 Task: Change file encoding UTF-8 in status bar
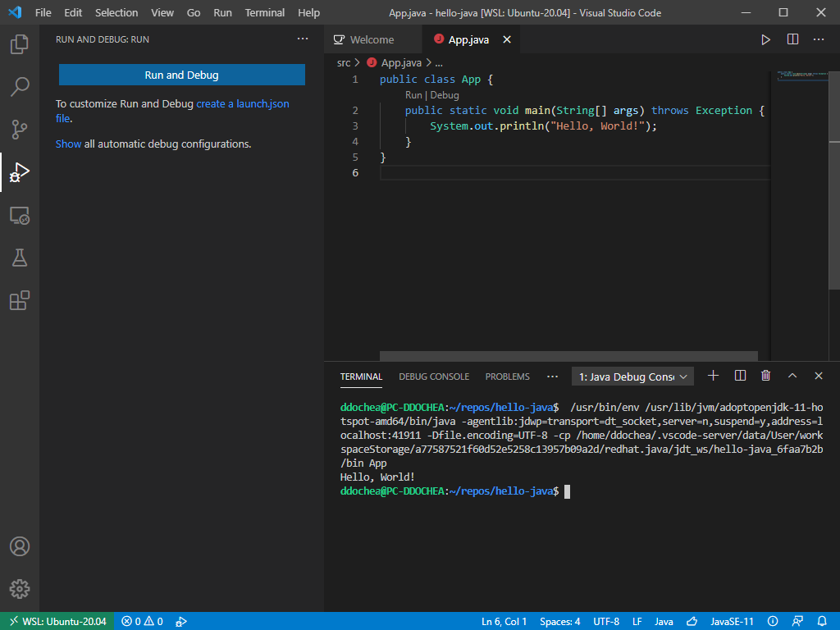pyautogui.click(x=606, y=622)
